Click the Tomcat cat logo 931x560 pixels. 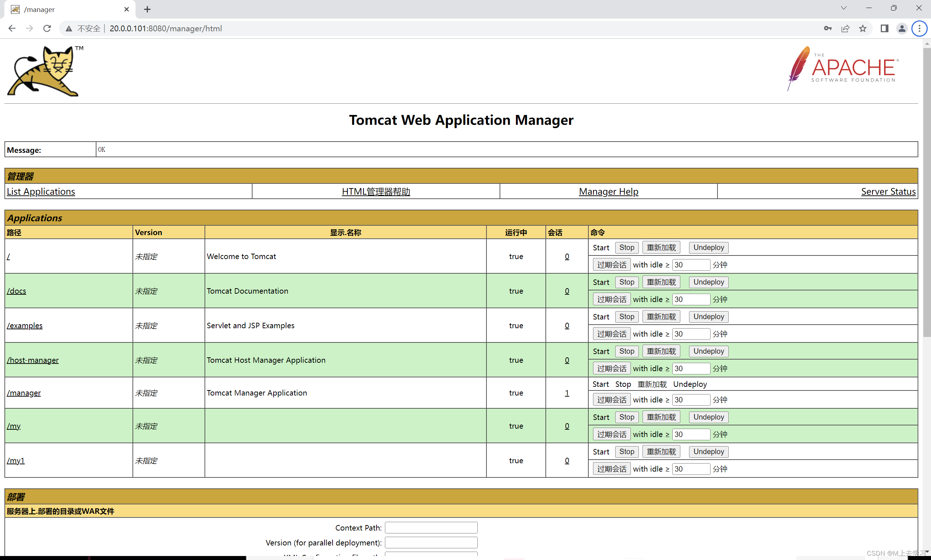(x=45, y=71)
